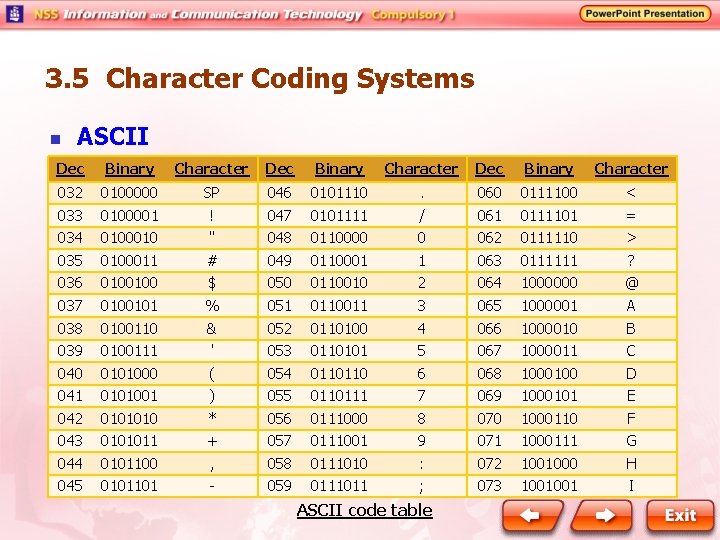Image resolution: width=720 pixels, height=540 pixels.
Task: Click the second 'Binary' column header
Action: click(x=339, y=169)
